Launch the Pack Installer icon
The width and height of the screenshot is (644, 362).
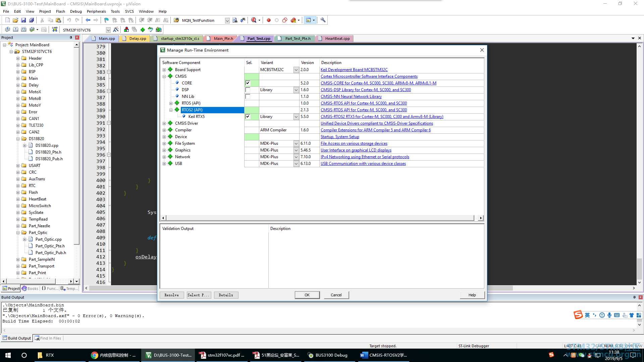point(159,29)
